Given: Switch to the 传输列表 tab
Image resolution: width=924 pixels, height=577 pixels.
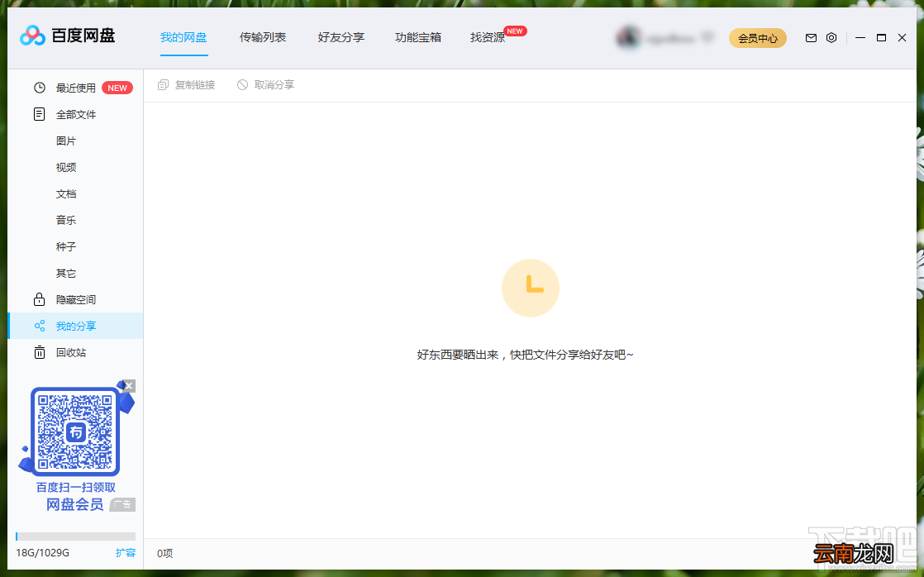Looking at the screenshot, I should (263, 38).
